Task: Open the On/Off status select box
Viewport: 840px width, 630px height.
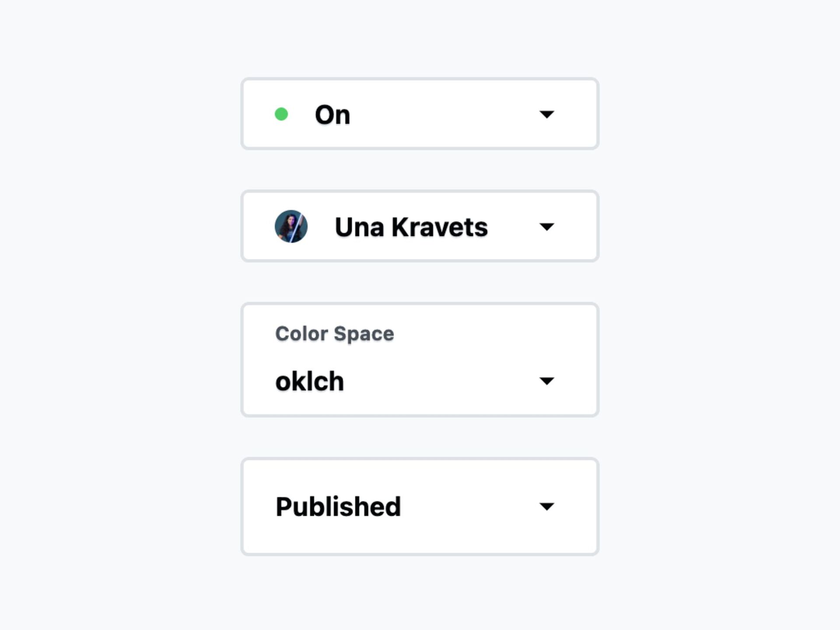Action: 420,114
